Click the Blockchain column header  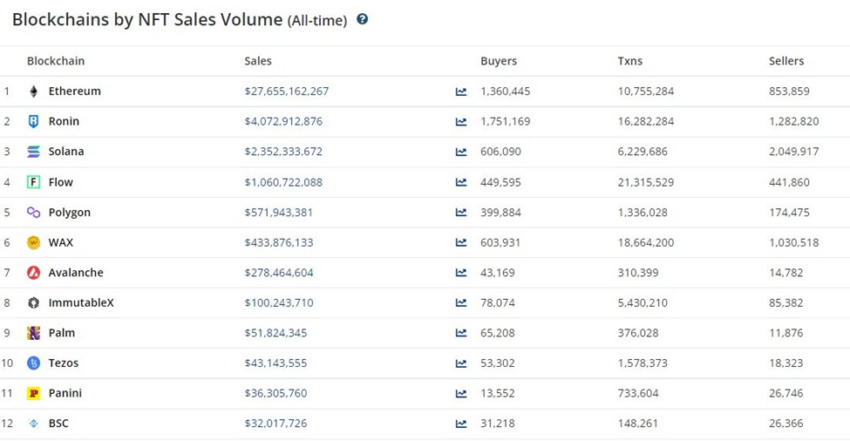(x=56, y=61)
